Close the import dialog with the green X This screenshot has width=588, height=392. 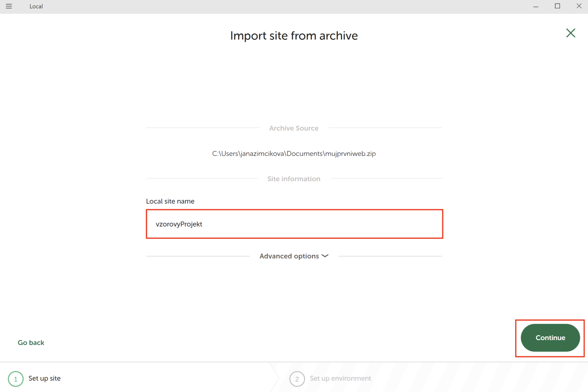[570, 33]
